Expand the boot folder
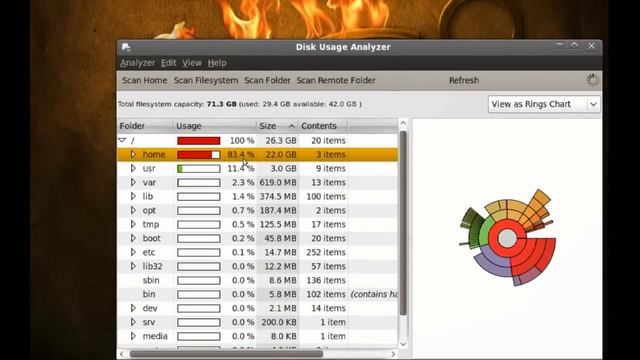This screenshot has height=360, width=640. click(133, 238)
